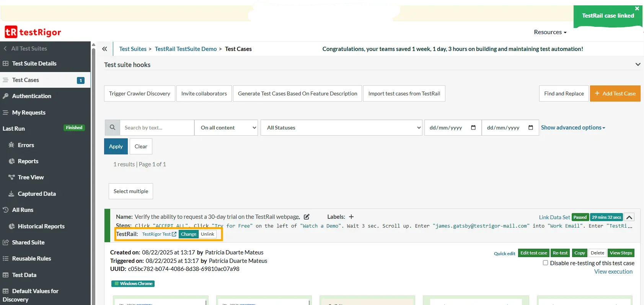This screenshot has height=305, width=644.
Task: Click Generate Test Cases Based On Feature Description
Action: [x=298, y=93]
